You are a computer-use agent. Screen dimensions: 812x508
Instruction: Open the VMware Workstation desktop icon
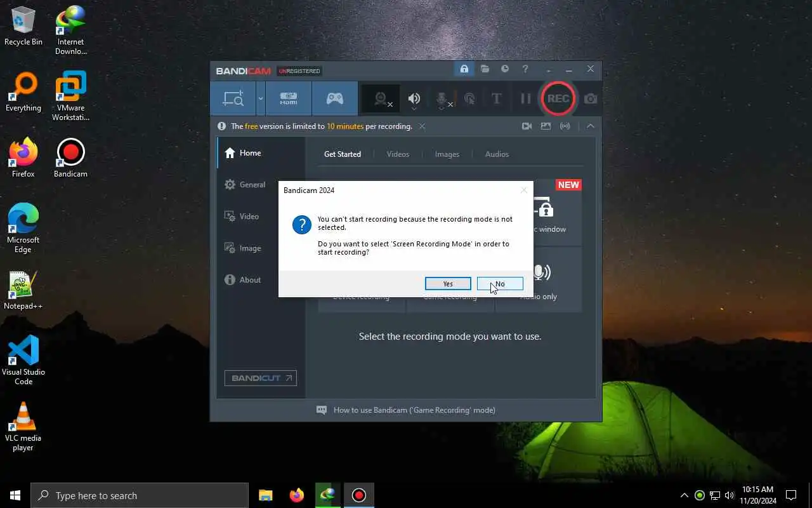[70, 97]
